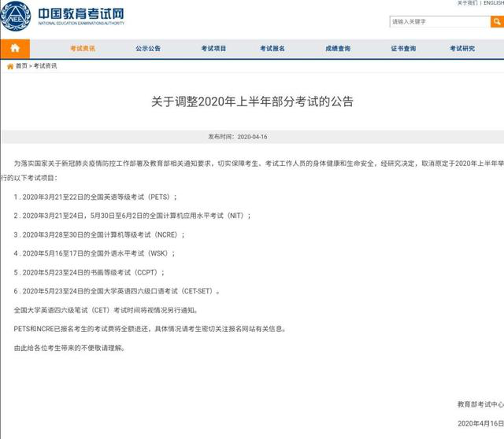Click the 考试资讯 breadcrumb link
This screenshot has width=504, height=439.
pos(45,67)
